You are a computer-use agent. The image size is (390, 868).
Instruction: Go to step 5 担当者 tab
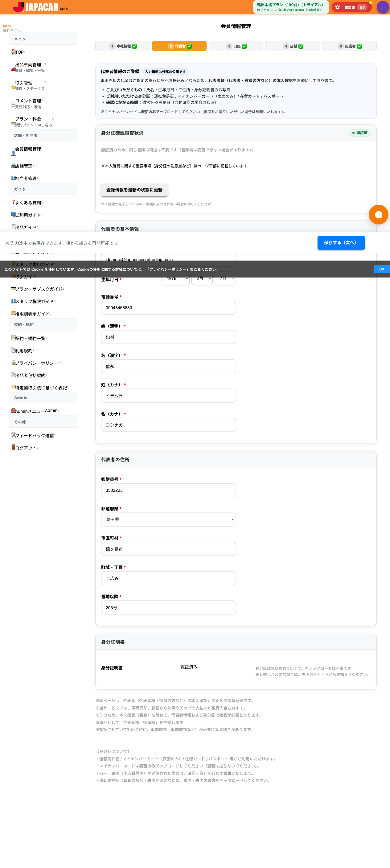tap(349, 46)
